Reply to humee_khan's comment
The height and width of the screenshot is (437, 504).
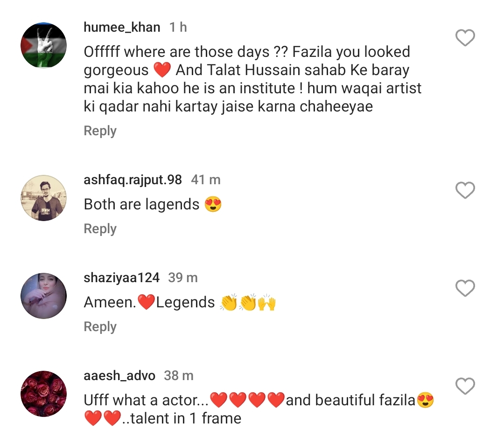99,131
